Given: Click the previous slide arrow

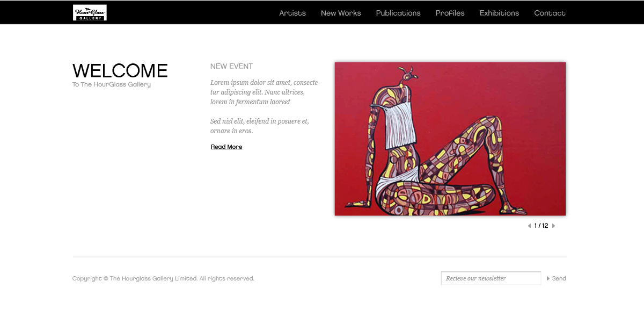Looking at the screenshot, I should (x=529, y=226).
